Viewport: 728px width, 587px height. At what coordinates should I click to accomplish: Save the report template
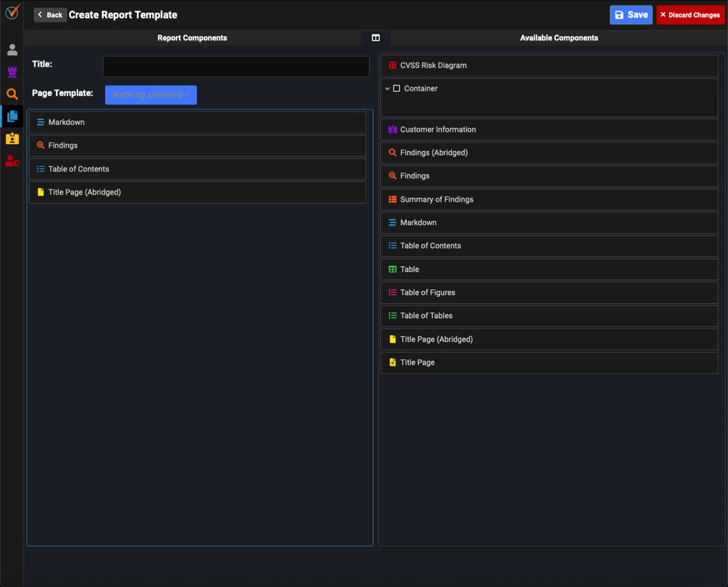click(631, 15)
